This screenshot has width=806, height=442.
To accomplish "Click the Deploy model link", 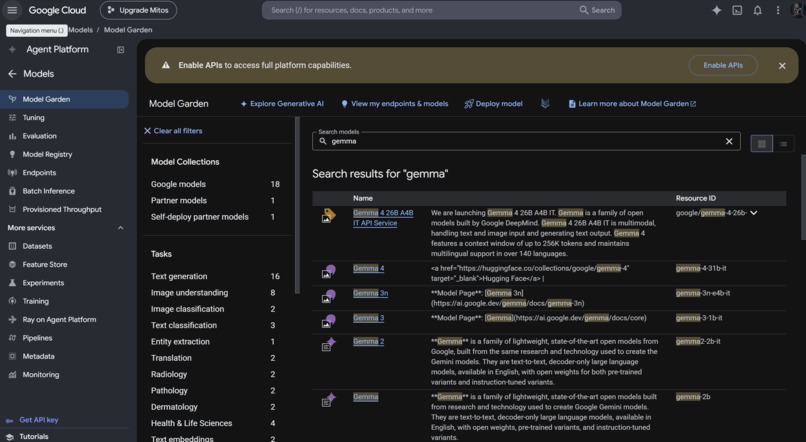I will [493, 104].
